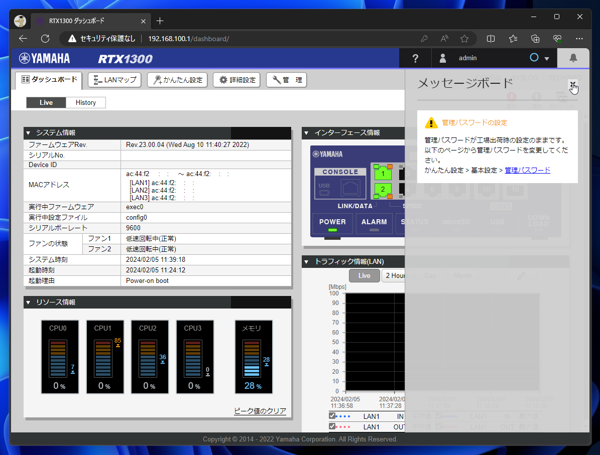Add page to favorites star icon
Image resolution: width=600 pixels, height=455 pixels.
pyautogui.click(x=464, y=39)
